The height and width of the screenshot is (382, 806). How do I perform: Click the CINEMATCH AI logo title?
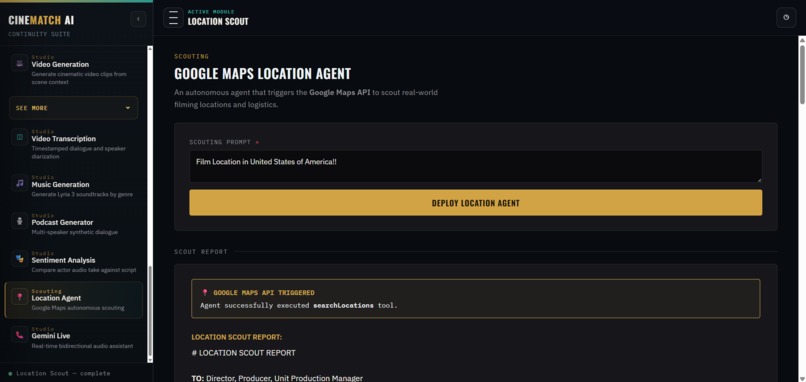pos(41,21)
